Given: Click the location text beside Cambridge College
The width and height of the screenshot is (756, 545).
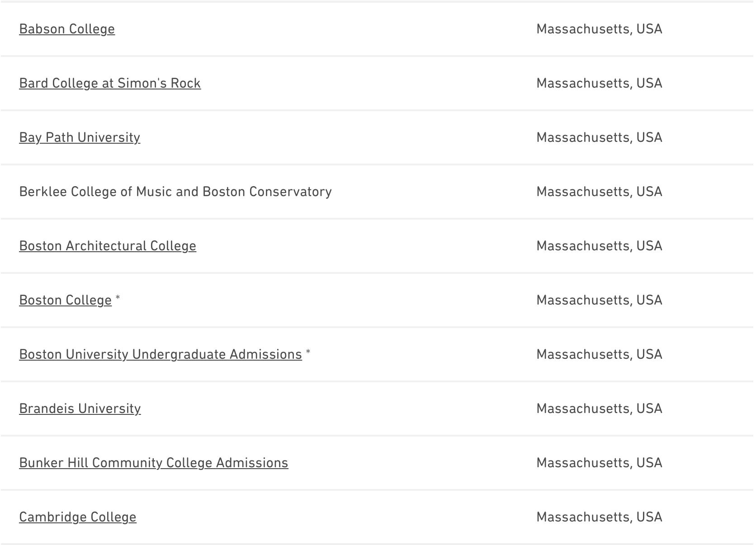Looking at the screenshot, I should pyautogui.click(x=599, y=517).
